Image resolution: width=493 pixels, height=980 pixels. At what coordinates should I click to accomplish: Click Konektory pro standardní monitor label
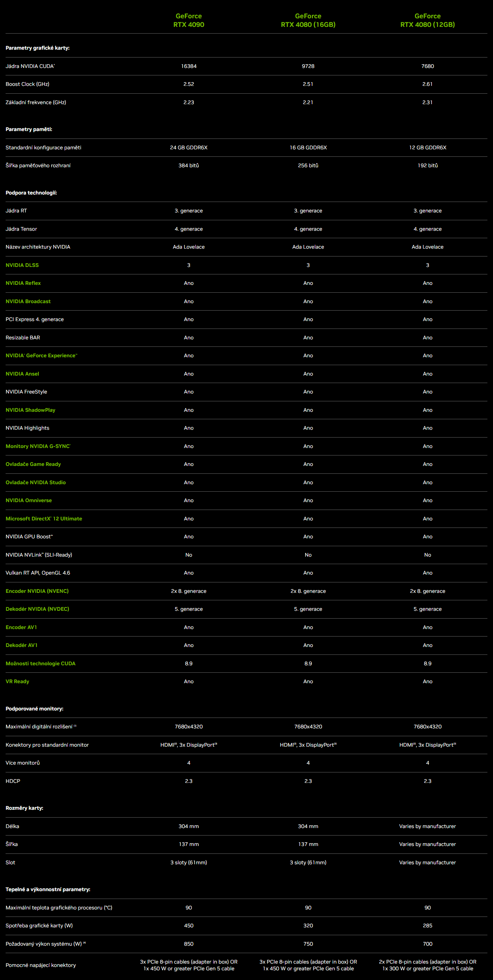click(x=47, y=745)
